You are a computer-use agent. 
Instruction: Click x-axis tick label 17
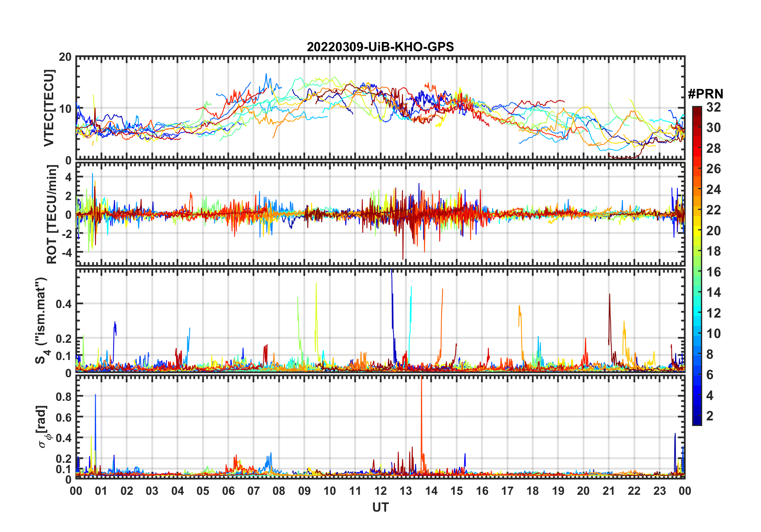click(507, 491)
